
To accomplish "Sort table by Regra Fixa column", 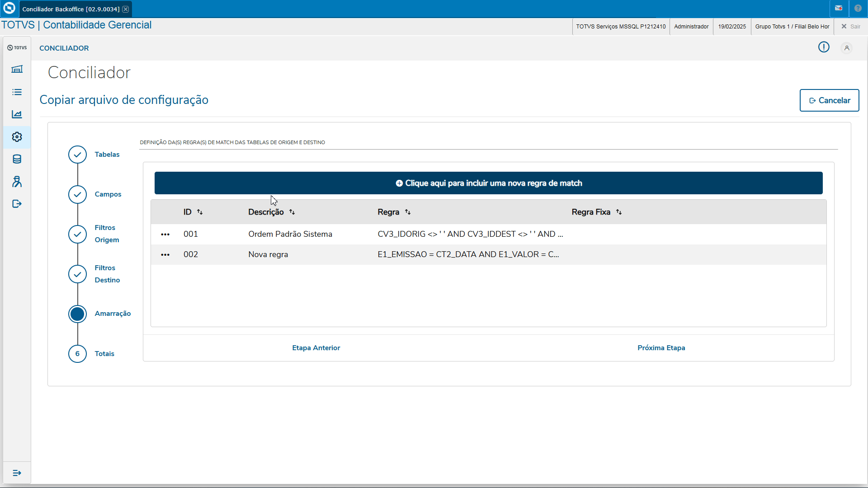I will click(619, 212).
